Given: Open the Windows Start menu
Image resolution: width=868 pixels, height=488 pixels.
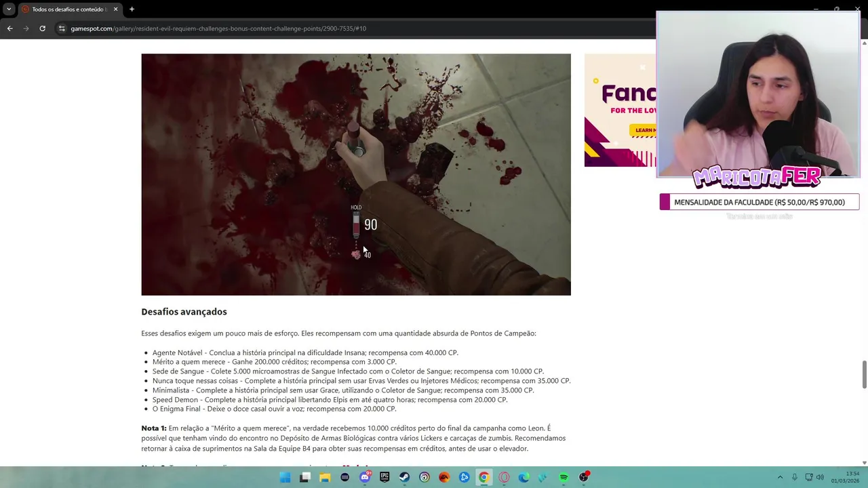Looking at the screenshot, I should click(x=285, y=477).
